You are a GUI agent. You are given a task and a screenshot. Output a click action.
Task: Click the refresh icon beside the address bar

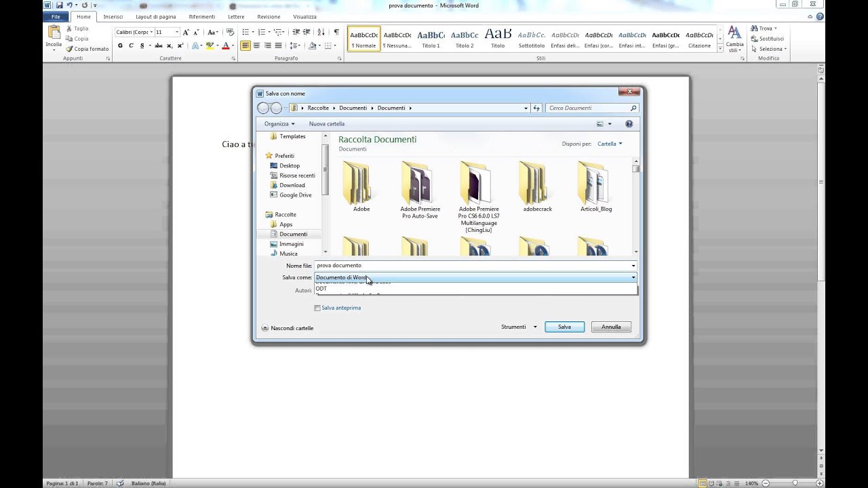coord(536,108)
